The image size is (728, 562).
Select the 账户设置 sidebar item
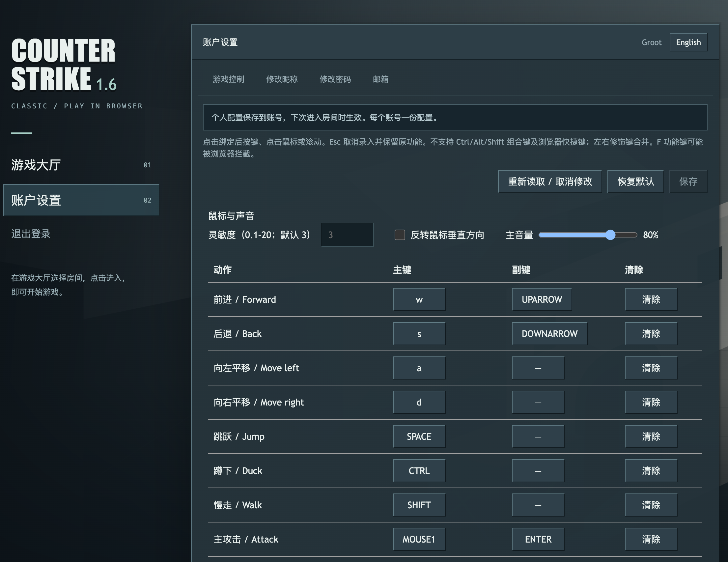(x=81, y=200)
